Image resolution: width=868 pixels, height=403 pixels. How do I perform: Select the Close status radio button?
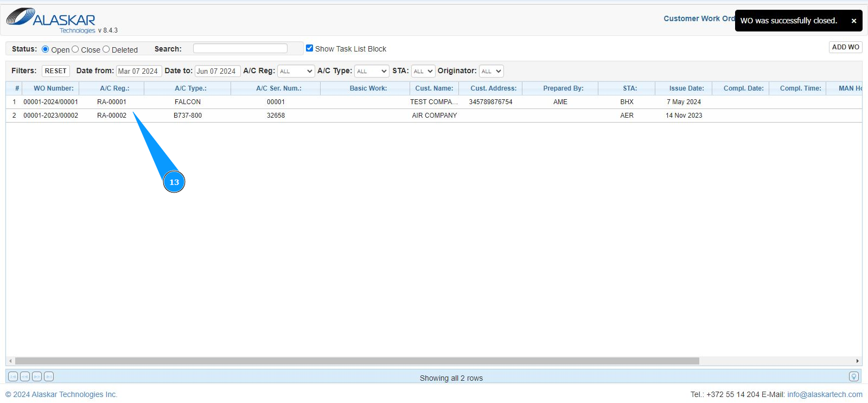[75, 49]
